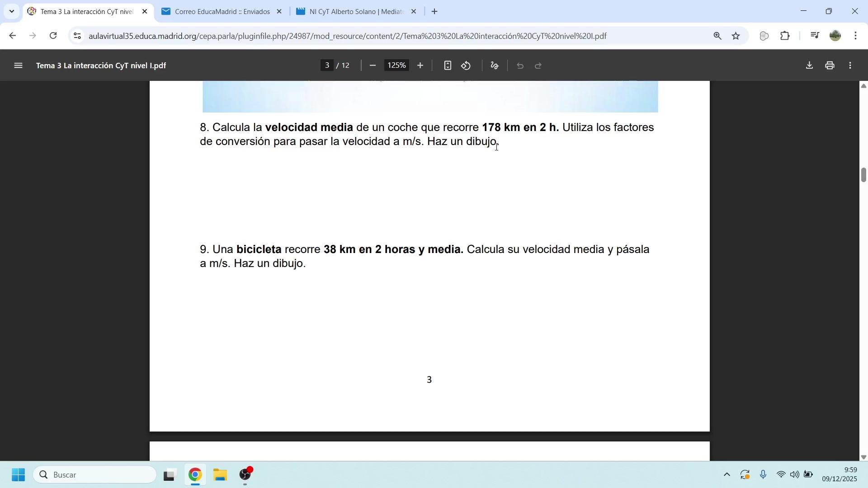The image size is (868, 488).
Task: Zoom in the PDF document
Action: 420,66
